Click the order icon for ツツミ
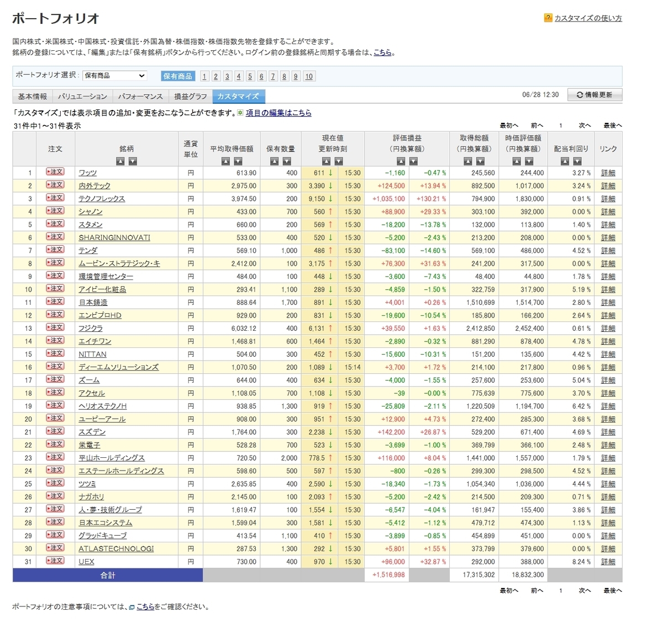 tap(55, 483)
